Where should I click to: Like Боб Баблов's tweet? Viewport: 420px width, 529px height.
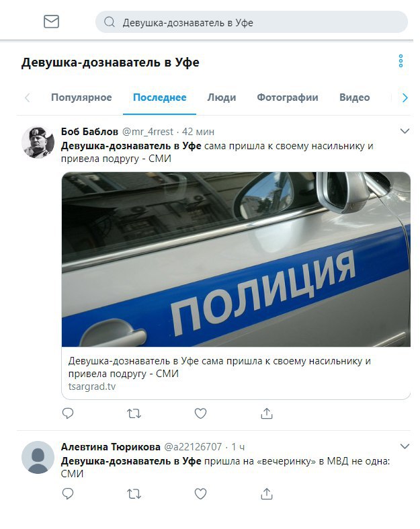pos(200,413)
